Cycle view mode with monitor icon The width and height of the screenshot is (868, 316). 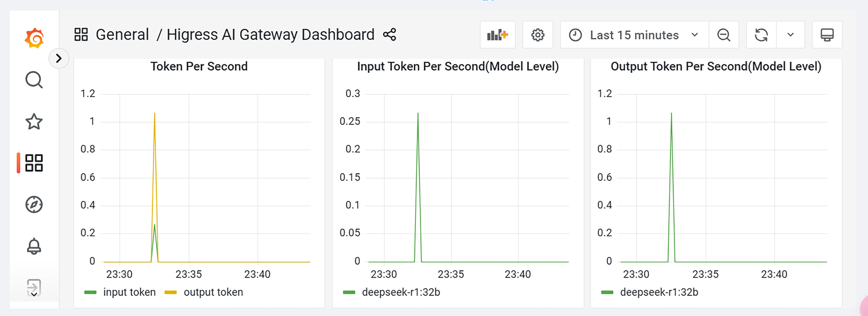pyautogui.click(x=827, y=35)
